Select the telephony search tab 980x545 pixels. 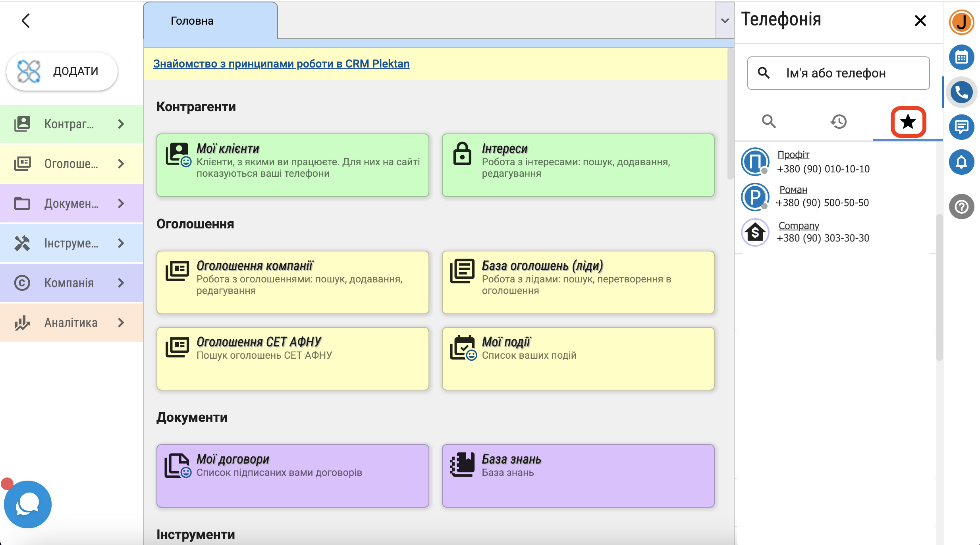click(x=769, y=122)
